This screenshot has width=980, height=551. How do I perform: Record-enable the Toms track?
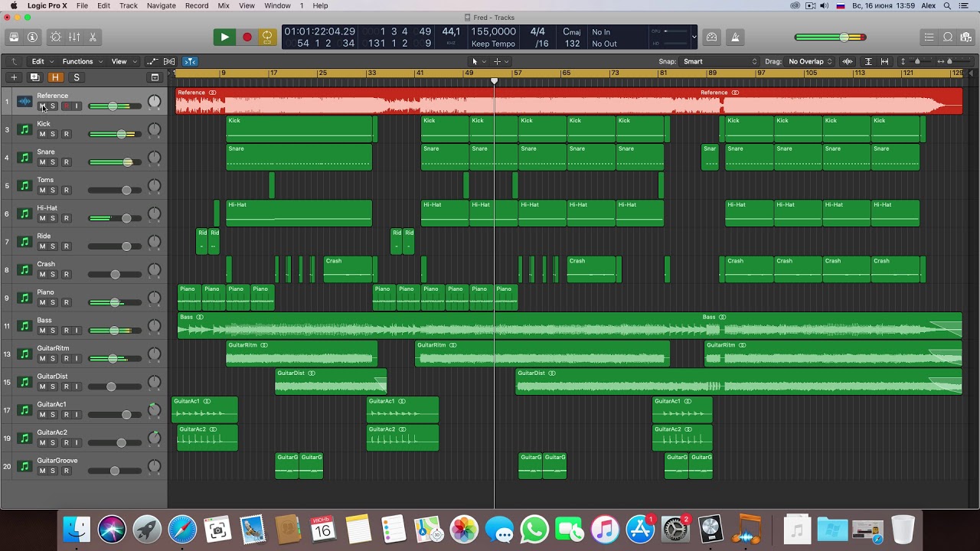pos(66,190)
